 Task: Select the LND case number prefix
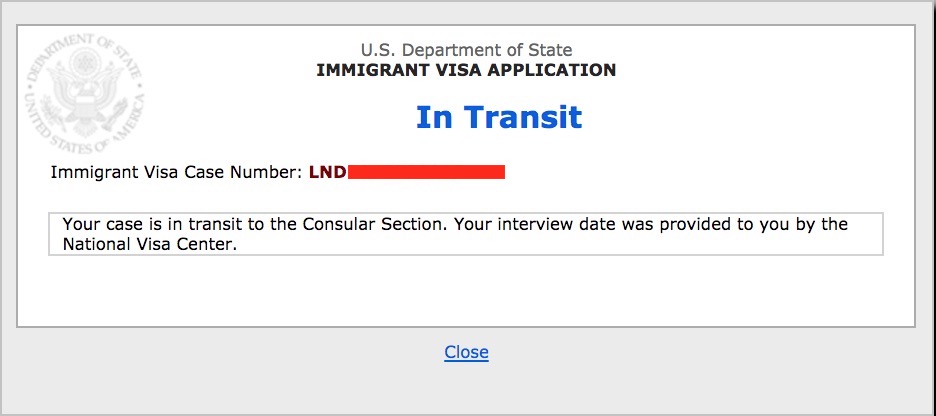tap(327, 172)
